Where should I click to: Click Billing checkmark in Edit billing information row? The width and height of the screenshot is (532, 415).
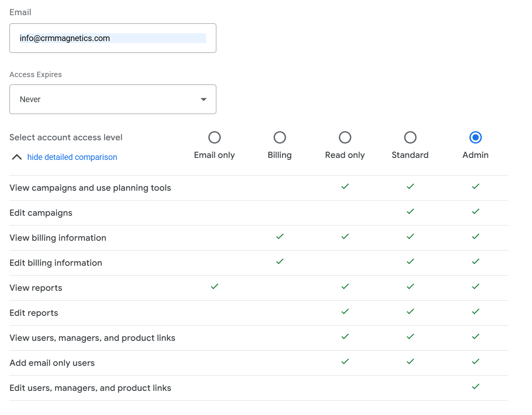click(280, 262)
